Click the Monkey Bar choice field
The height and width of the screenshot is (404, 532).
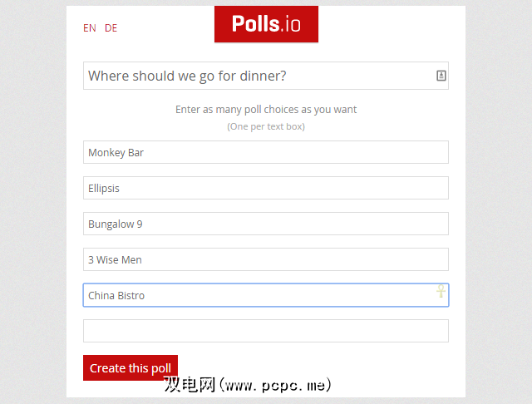pyautogui.click(x=266, y=152)
